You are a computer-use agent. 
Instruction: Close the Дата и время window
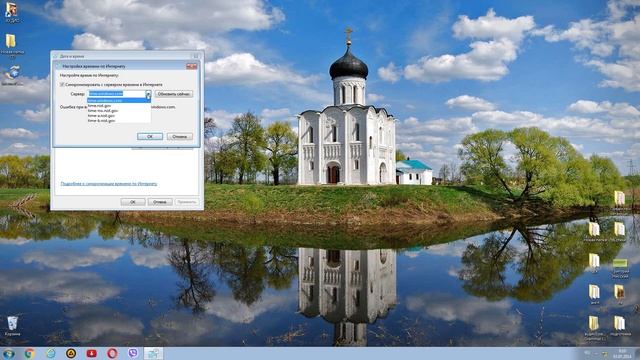[x=196, y=56]
